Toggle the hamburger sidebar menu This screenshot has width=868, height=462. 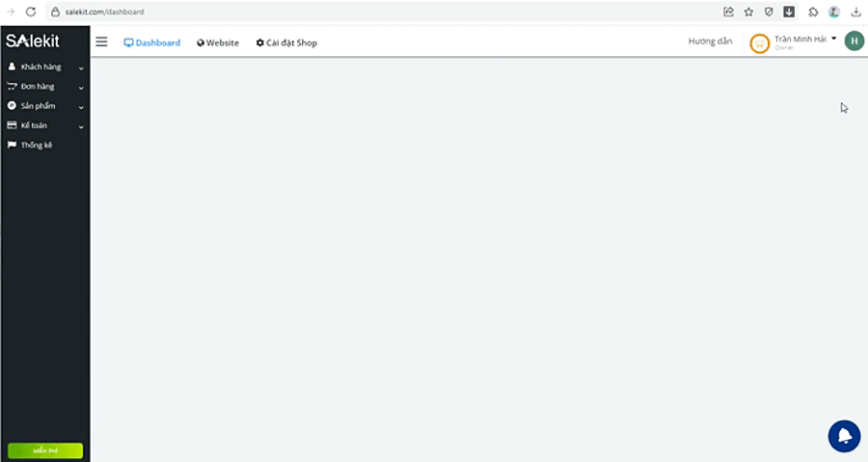click(x=101, y=42)
